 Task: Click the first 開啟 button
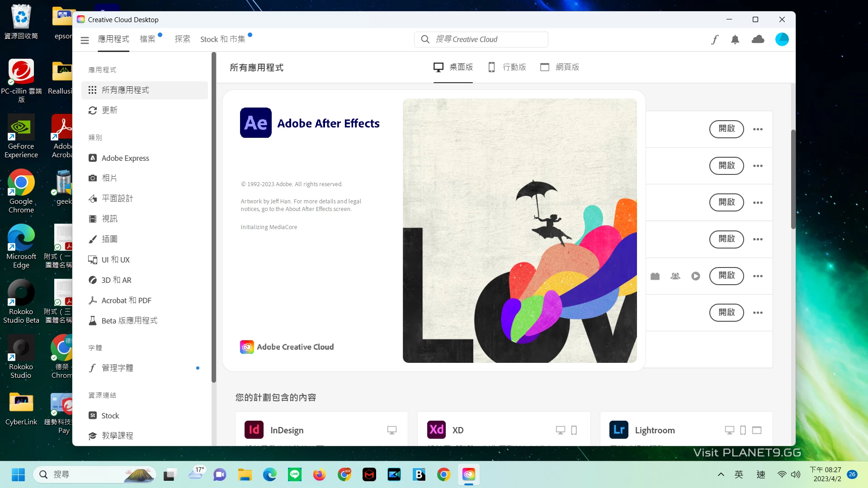click(726, 129)
